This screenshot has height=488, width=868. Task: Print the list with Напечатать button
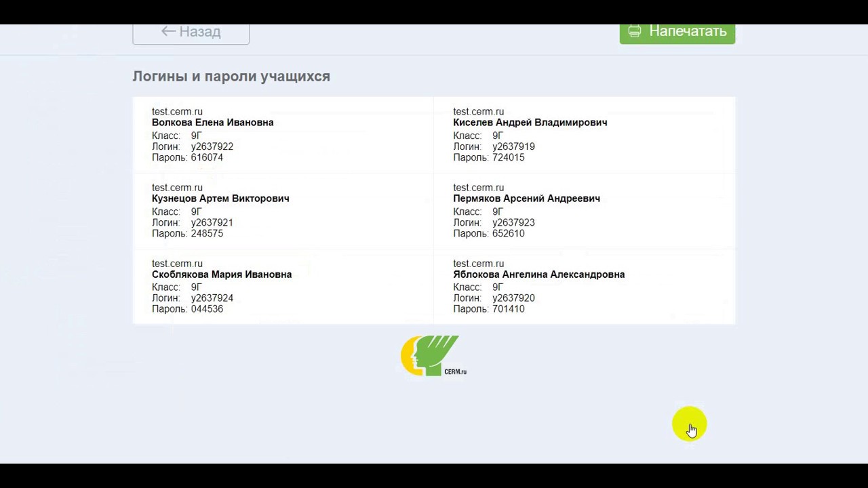tap(677, 34)
